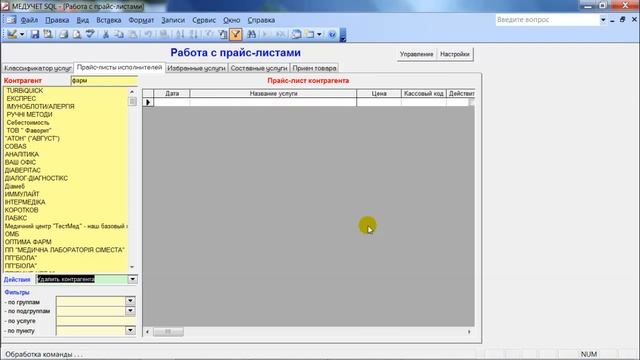Click the Copy icon in toolbar
The height and width of the screenshot is (360, 640).
click(119, 34)
